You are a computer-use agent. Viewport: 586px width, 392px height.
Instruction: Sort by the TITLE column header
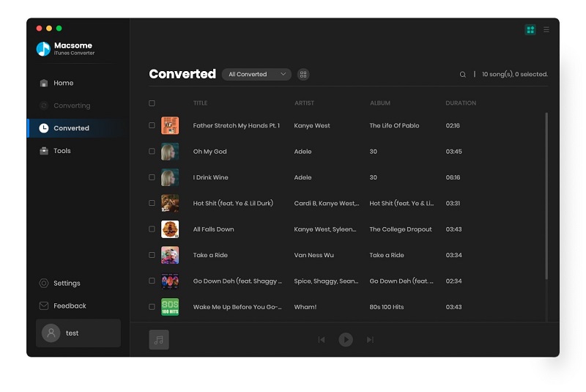pyautogui.click(x=200, y=103)
